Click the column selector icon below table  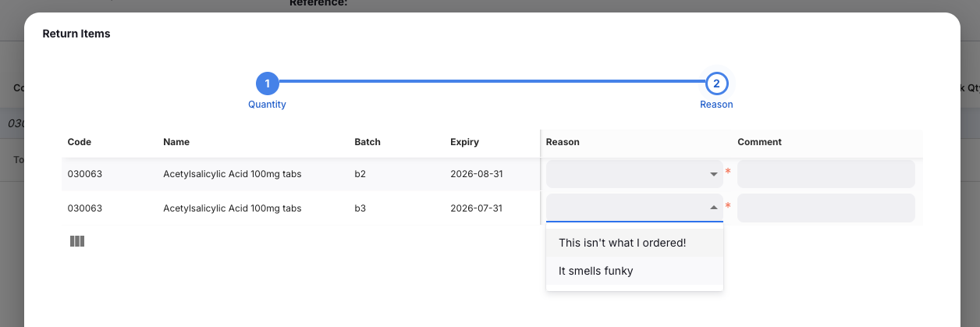pos(77,241)
